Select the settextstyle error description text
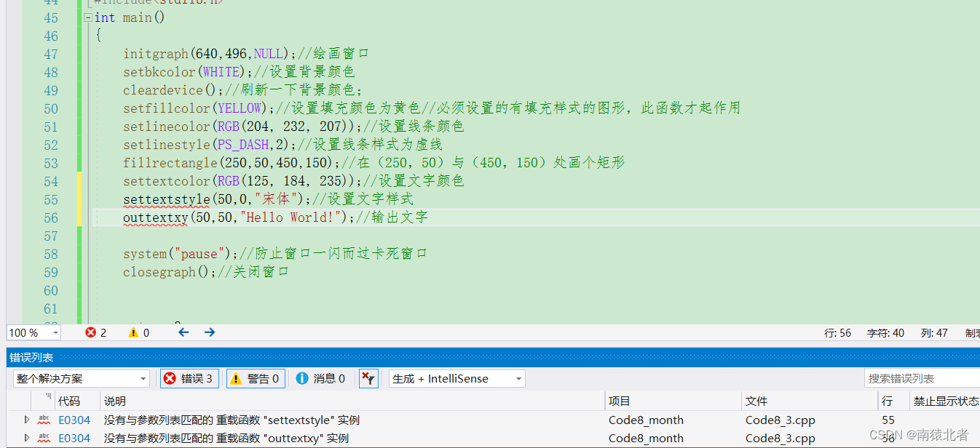The width and height of the screenshot is (980, 448). click(x=232, y=420)
